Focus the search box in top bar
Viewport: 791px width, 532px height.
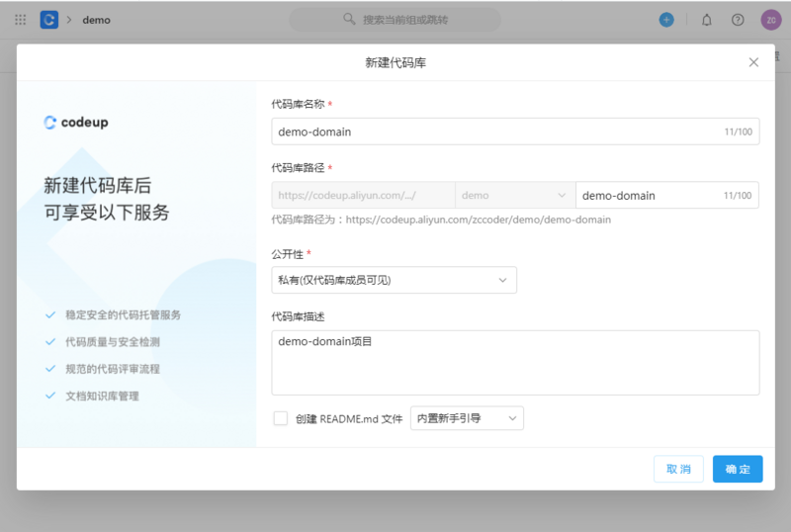395,20
